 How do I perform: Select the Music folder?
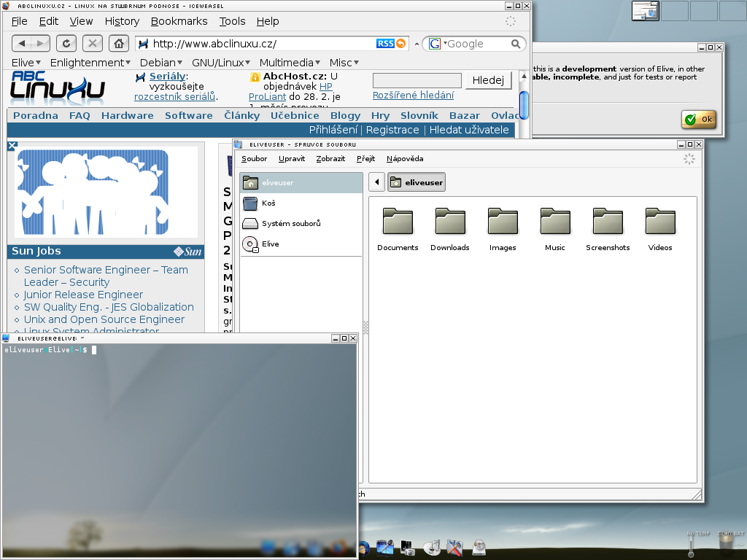pyautogui.click(x=555, y=230)
